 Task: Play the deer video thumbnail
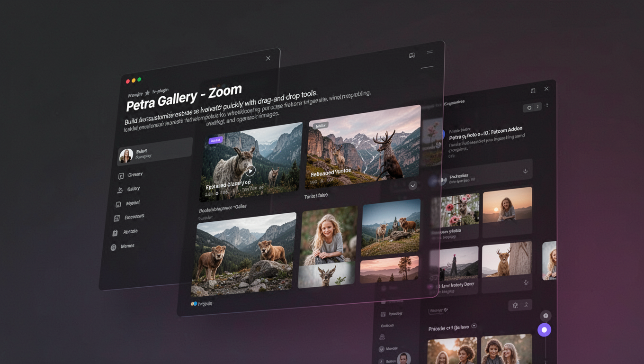(250, 170)
